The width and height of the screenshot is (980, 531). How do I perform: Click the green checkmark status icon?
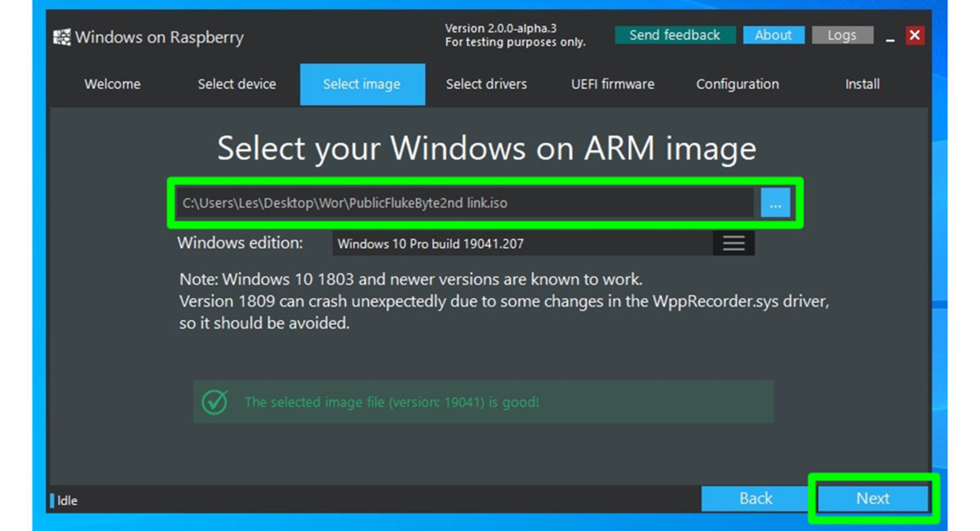pyautogui.click(x=215, y=402)
